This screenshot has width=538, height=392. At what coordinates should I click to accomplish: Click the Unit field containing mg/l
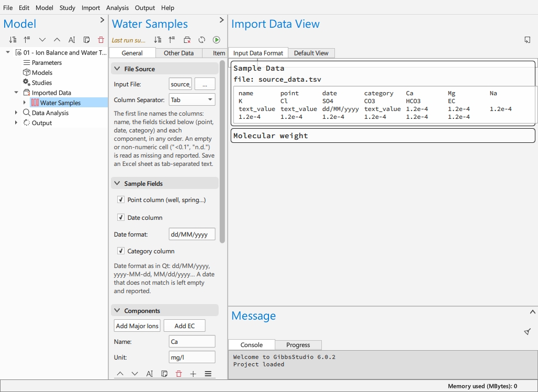pos(192,357)
